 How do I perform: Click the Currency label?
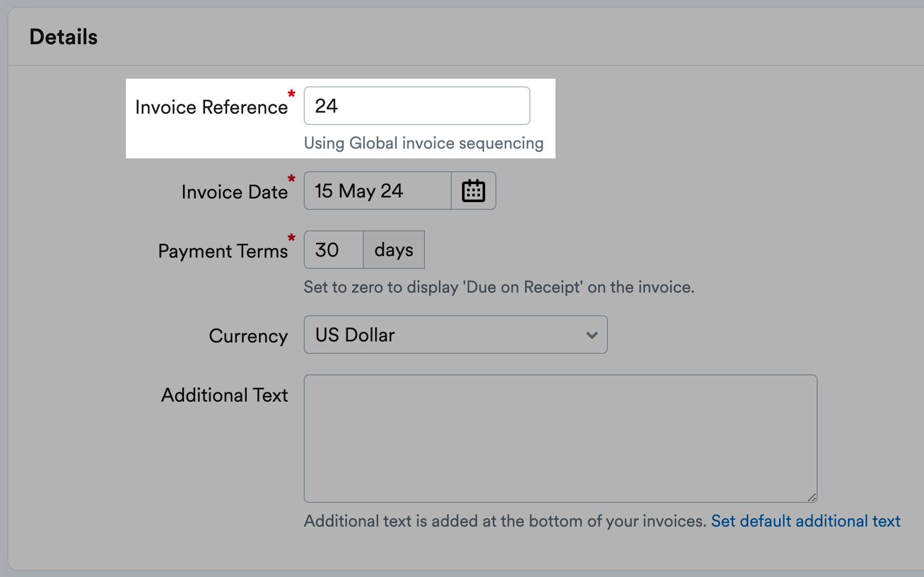pyautogui.click(x=248, y=335)
